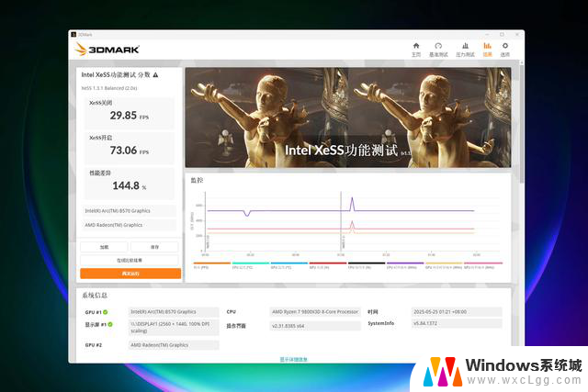This screenshot has width=588, height=392.
Task: Click the SystemInfo v5.84.1372 field
Action: [x=457, y=323]
